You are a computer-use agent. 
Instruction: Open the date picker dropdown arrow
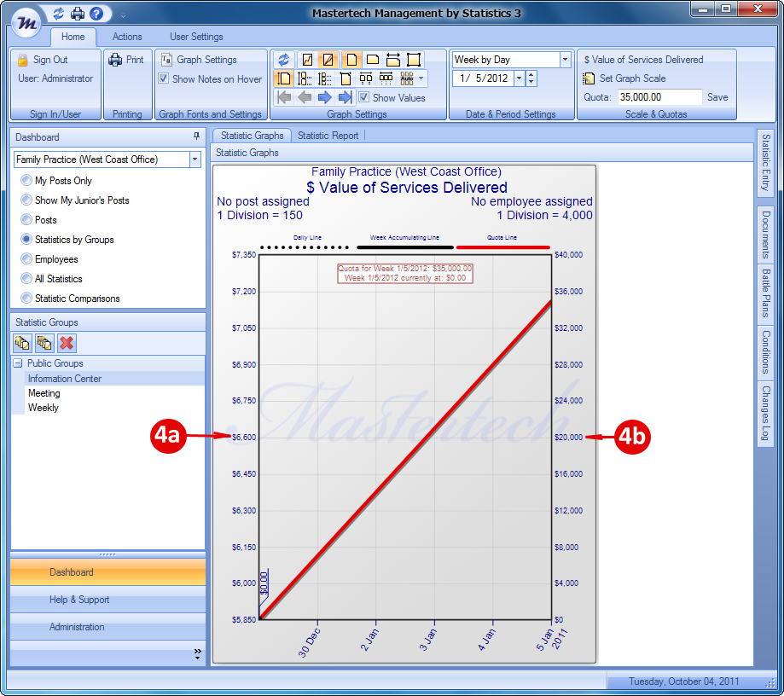519,78
